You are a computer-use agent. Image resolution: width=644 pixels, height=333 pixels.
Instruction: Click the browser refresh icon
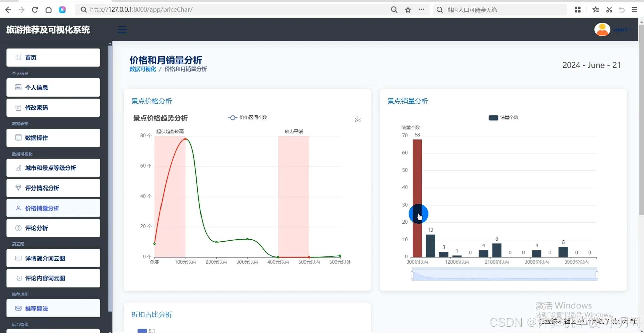tap(35, 10)
